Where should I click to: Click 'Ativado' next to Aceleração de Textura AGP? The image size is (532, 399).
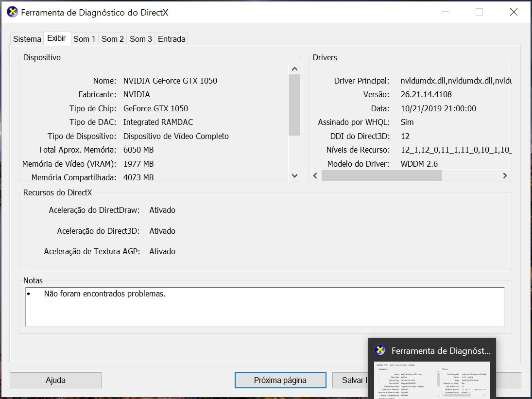tap(162, 251)
